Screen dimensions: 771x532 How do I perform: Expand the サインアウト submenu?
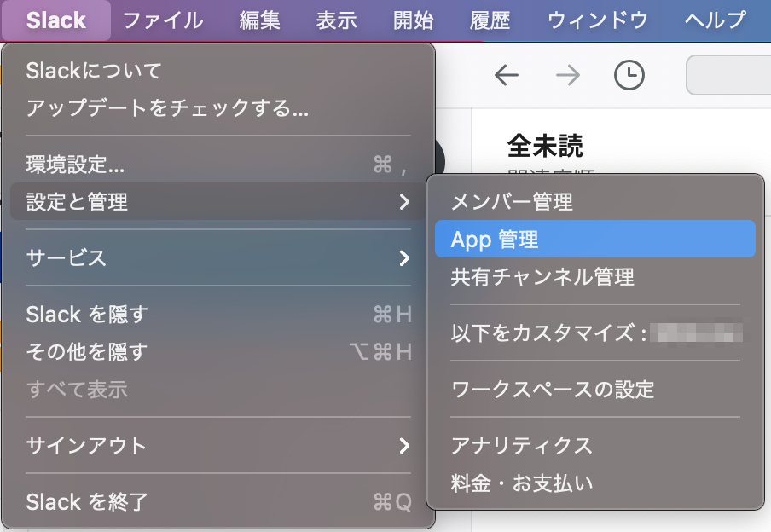(217, 445)
